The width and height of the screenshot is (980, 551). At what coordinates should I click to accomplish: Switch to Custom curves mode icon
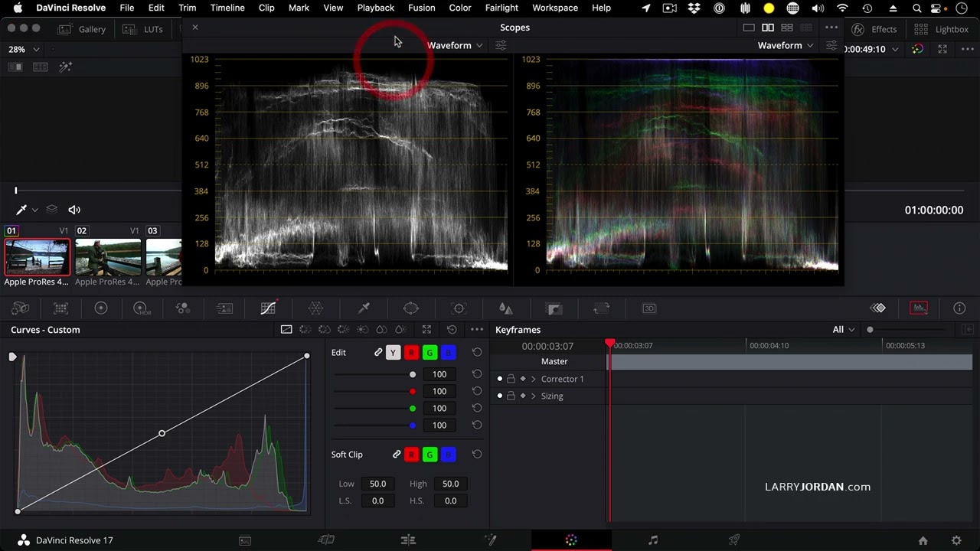tap(286, 330)
